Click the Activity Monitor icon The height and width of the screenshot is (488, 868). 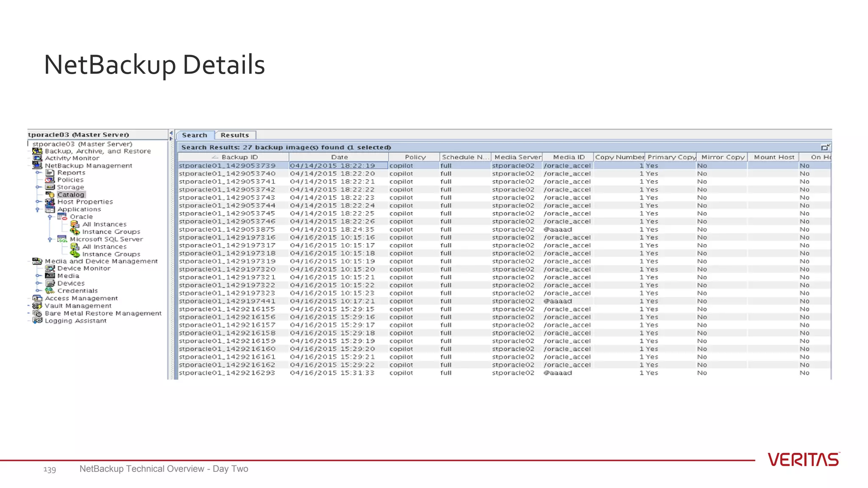click(x=37, y=158)
